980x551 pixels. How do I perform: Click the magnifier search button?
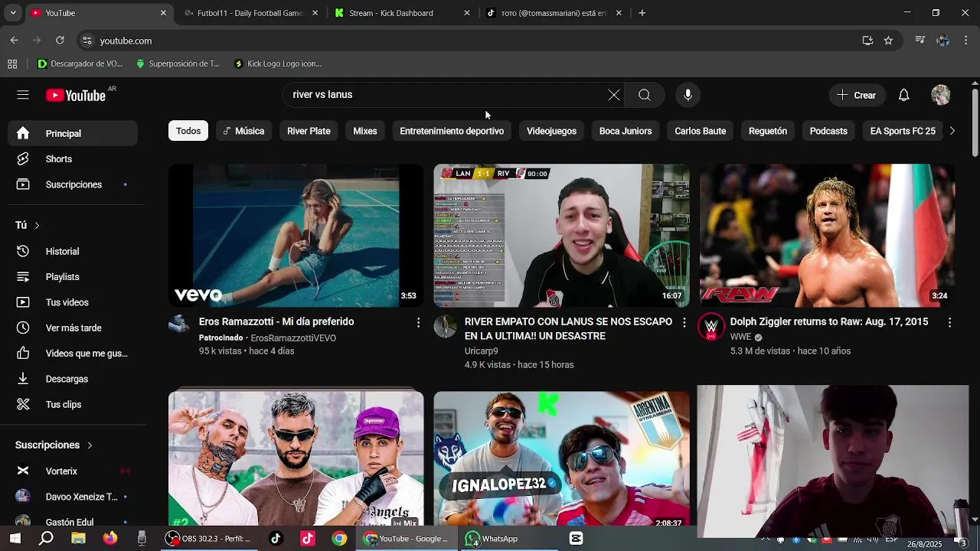coord(645,95)
